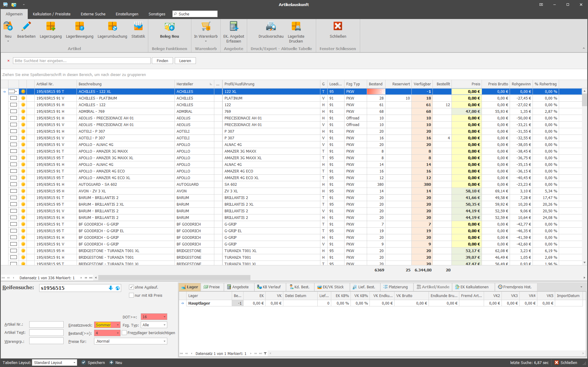Click the ribbon Suche search box

pyautogui.click(x=195, y=14)
